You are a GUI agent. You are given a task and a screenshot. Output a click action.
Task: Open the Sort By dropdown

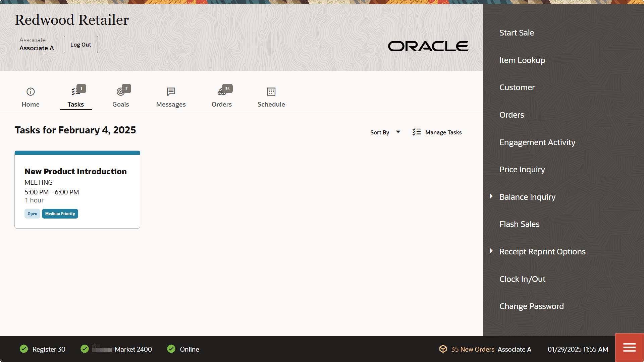pyautogui.click(x=385, y=132)
